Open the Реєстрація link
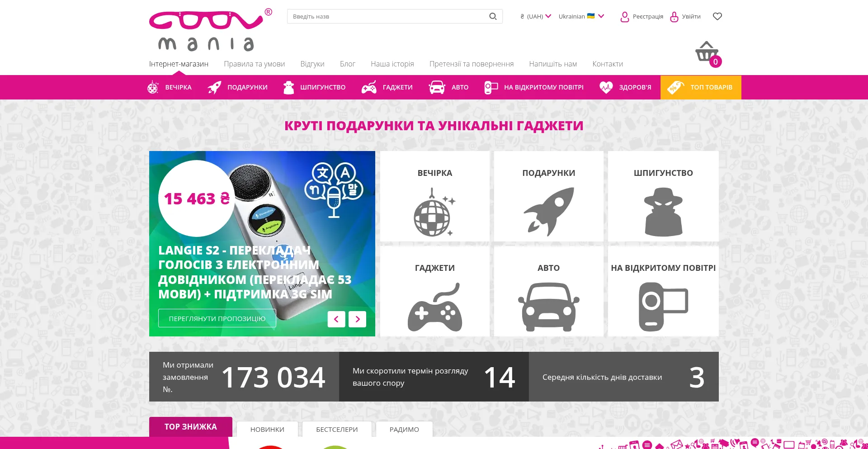This screenshot has width=868, height=449. click(642, 16)
